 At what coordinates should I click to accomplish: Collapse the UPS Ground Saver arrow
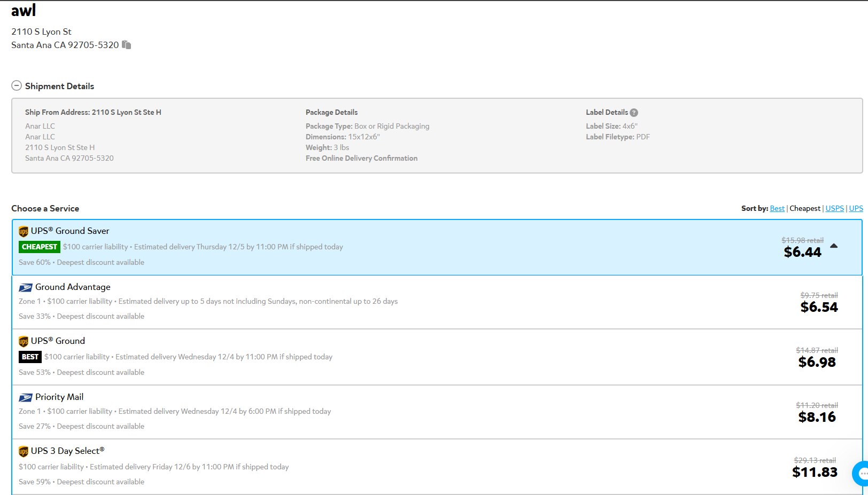tap(834, 246)
